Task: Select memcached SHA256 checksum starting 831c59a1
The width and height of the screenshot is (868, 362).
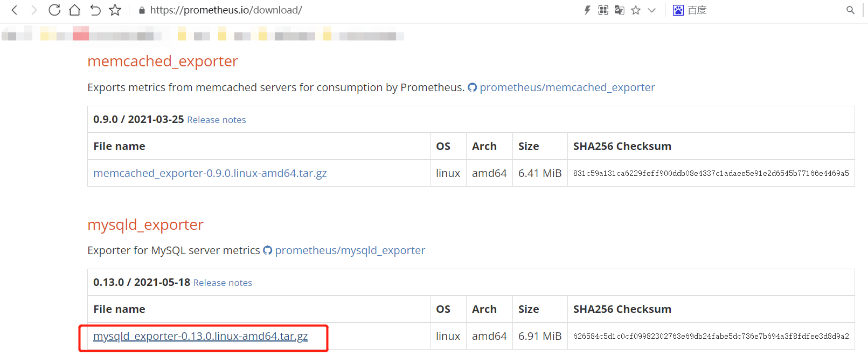Action: pyautogui.click(x=711, y=173)
